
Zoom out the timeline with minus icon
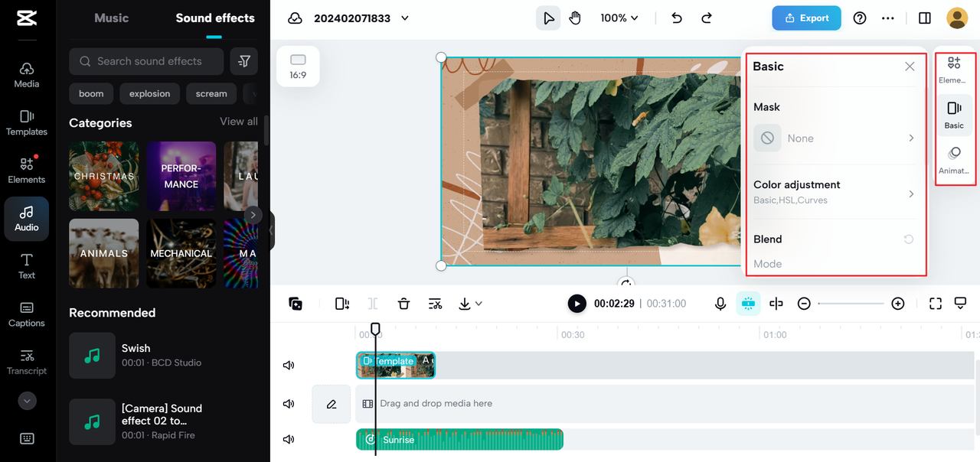point(804,304)
